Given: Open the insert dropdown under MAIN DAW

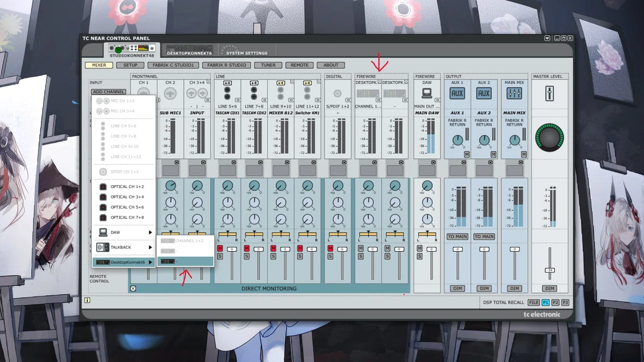Looking at the screenshot, I should pos(434,162).
